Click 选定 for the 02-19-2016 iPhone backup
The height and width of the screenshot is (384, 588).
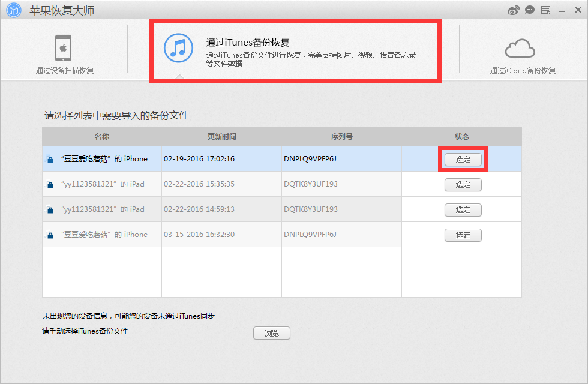[463, 160]
